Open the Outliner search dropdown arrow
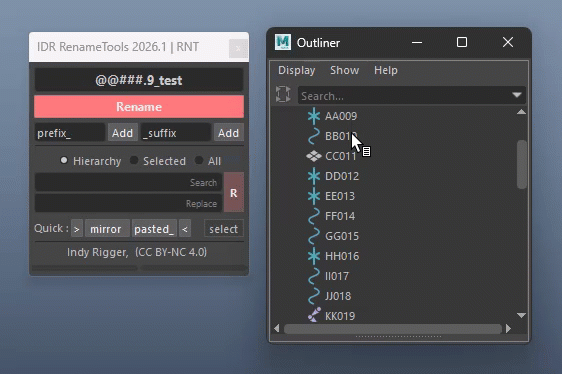This screenshot has height=374, width=562. pyautogui.click(x=516, y=95)
